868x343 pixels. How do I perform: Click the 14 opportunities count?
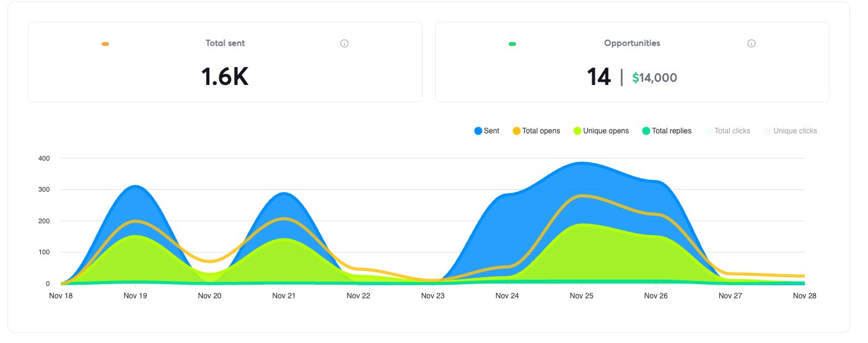[x=598, y=77]
